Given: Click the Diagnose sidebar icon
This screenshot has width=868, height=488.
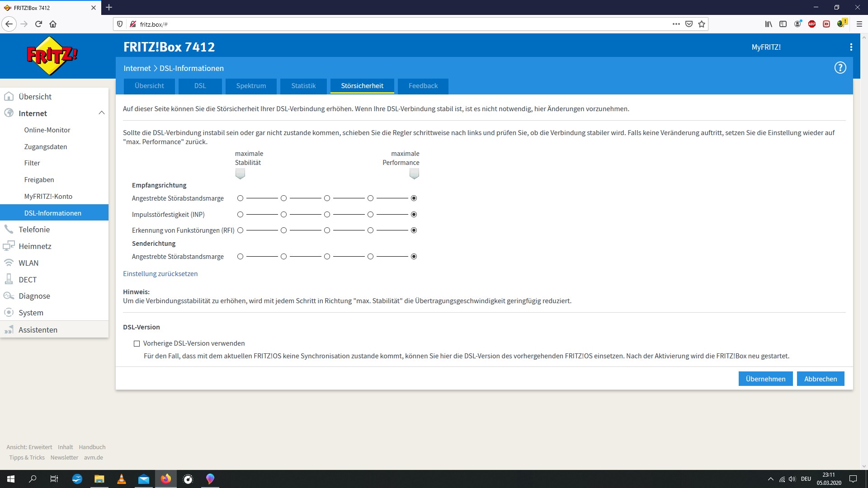Looking at the screenshot, I should (x=8, y=296).
